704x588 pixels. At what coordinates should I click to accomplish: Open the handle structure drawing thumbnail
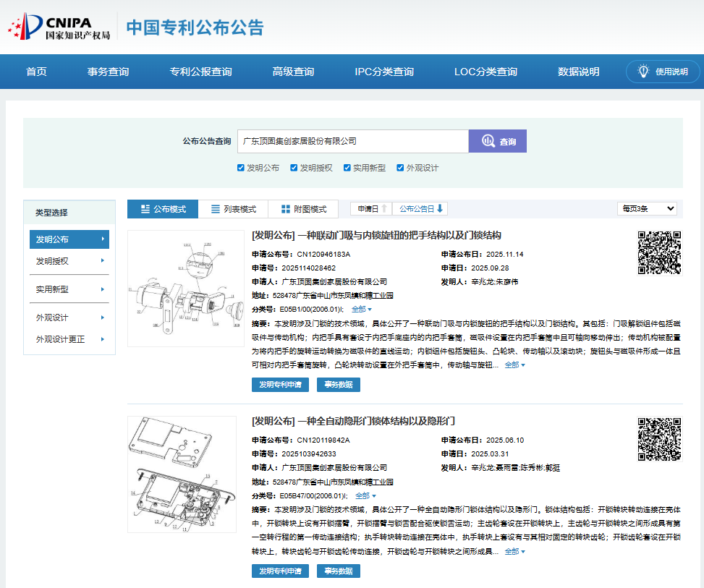tap(186, 289)
